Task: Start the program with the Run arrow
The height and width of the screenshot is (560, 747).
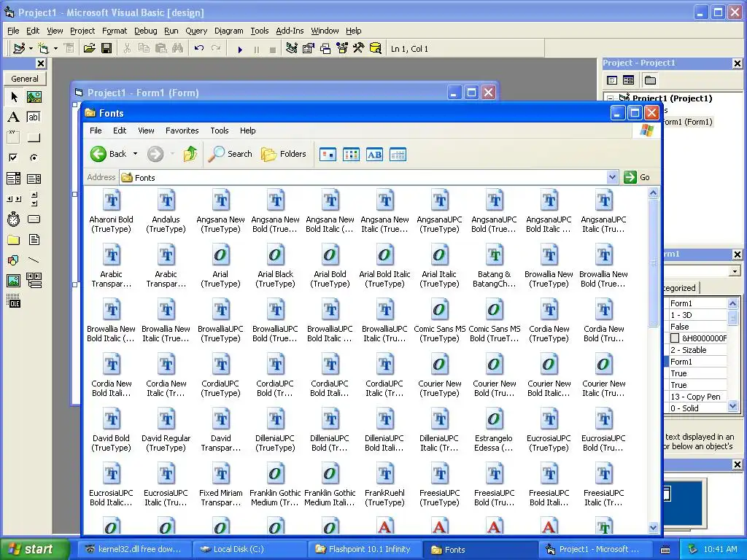Action: point(240,49)
